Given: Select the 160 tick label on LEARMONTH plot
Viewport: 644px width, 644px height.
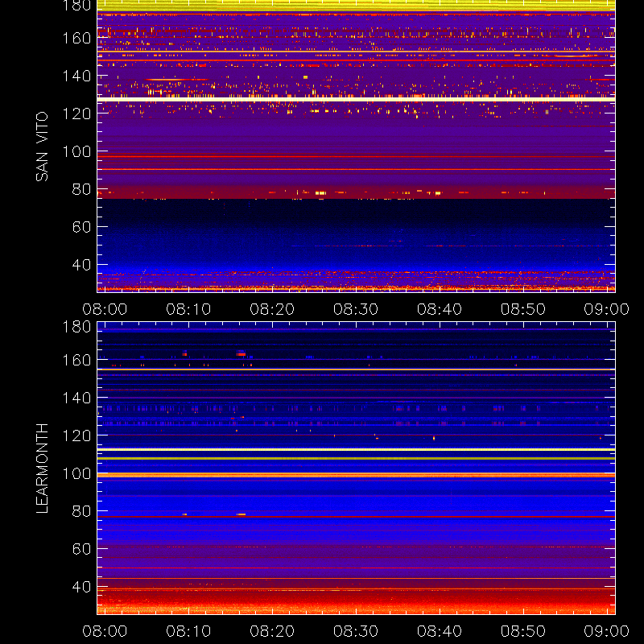Looking at the screenshot, I should coord(76,360).
